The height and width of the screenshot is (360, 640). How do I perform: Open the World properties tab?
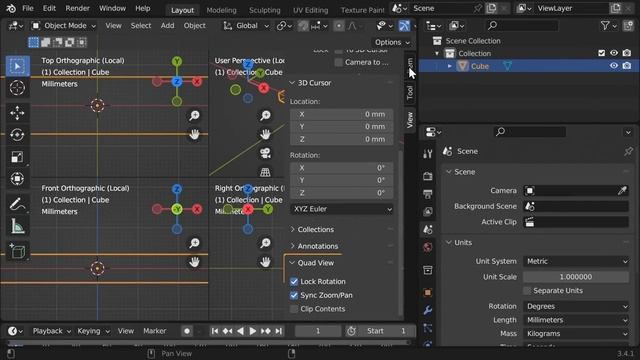(x=427, y=247)
